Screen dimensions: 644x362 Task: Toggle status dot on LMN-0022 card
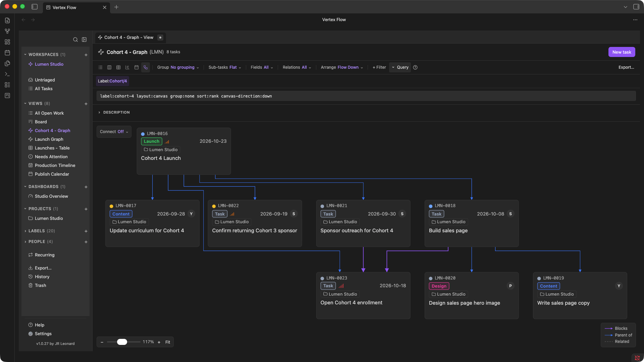[214, 206]
